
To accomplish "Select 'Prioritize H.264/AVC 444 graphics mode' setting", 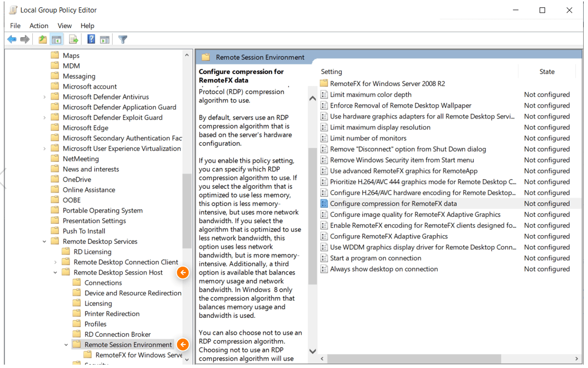I will coord(423,182).
